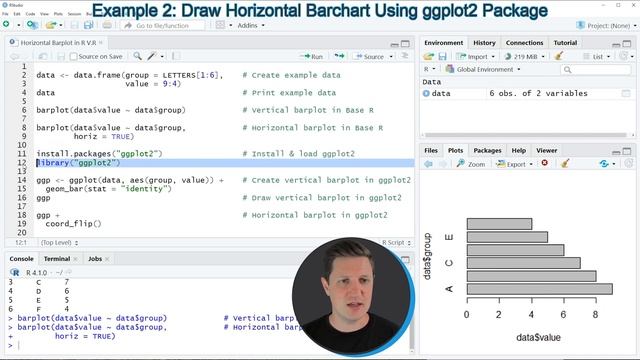
Task: Open the Import Dataset dropdown
Action: coord(476,56)
